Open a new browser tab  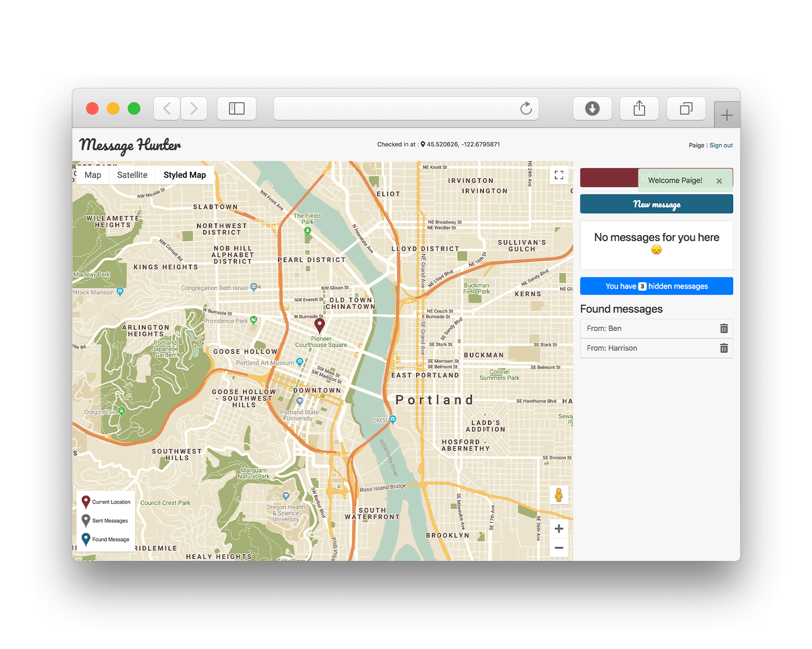[727, 115]
